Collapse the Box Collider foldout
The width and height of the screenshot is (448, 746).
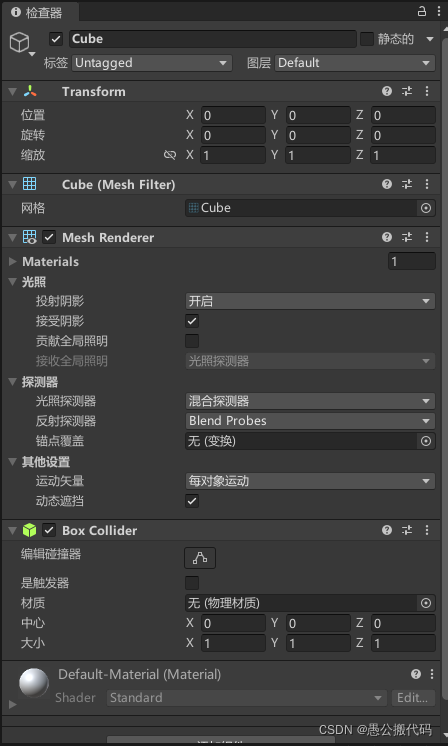click(x=13, y=530)
